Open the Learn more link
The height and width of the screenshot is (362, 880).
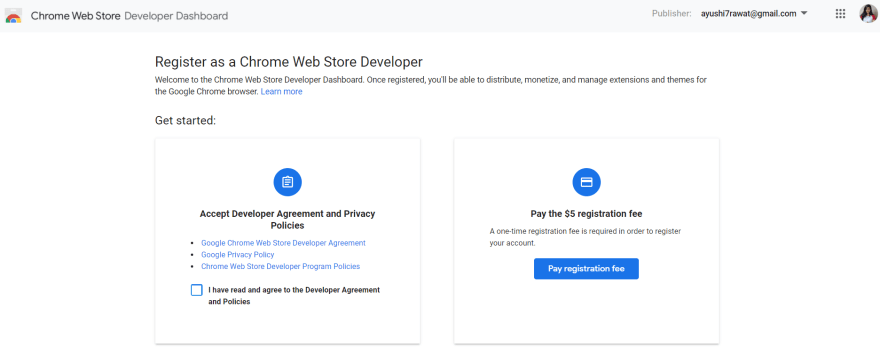click(x=281, y=91)
